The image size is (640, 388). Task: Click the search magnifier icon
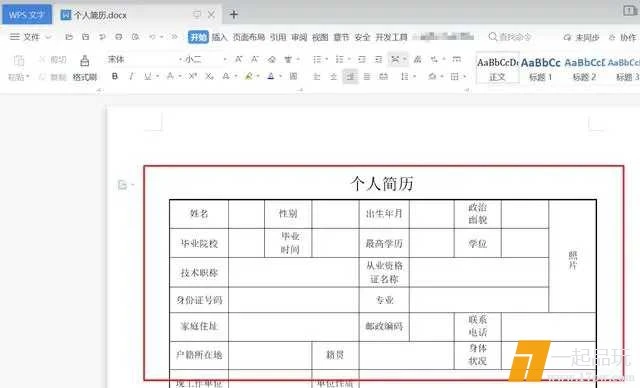coord(493,37)
